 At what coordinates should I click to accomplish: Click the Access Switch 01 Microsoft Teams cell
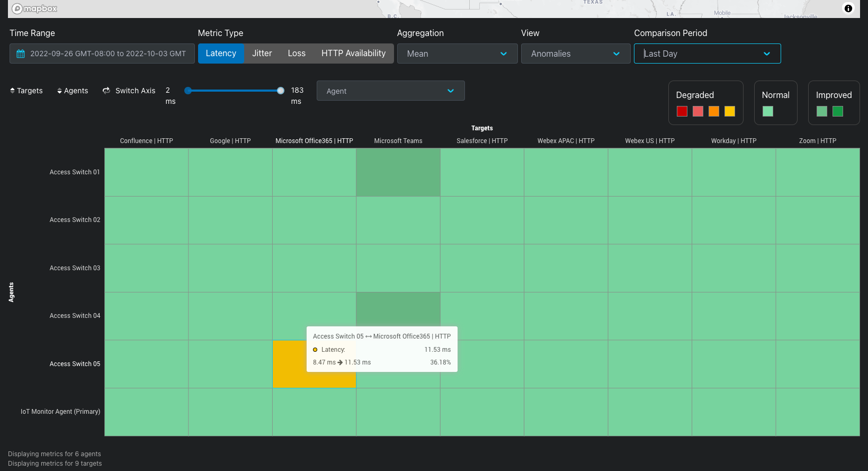tap(398, 172)
